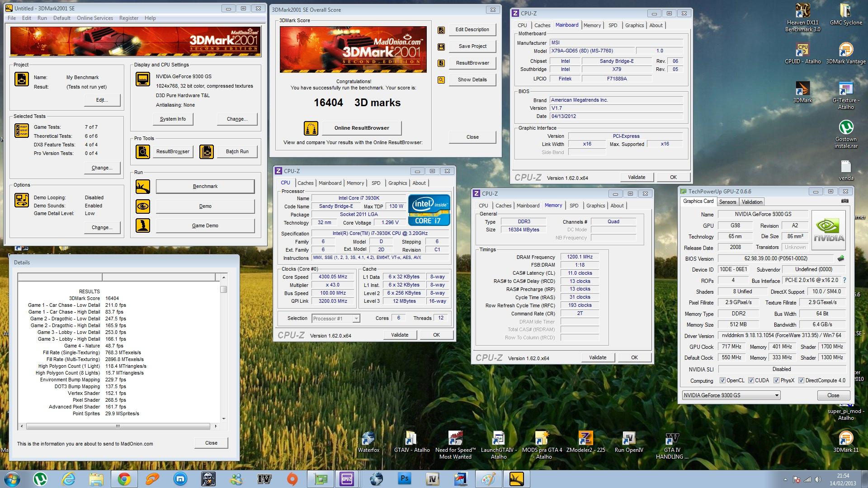
Task: Open Heaven DX11 Benchmark 3.0 desktop icon
Action: 803,18
